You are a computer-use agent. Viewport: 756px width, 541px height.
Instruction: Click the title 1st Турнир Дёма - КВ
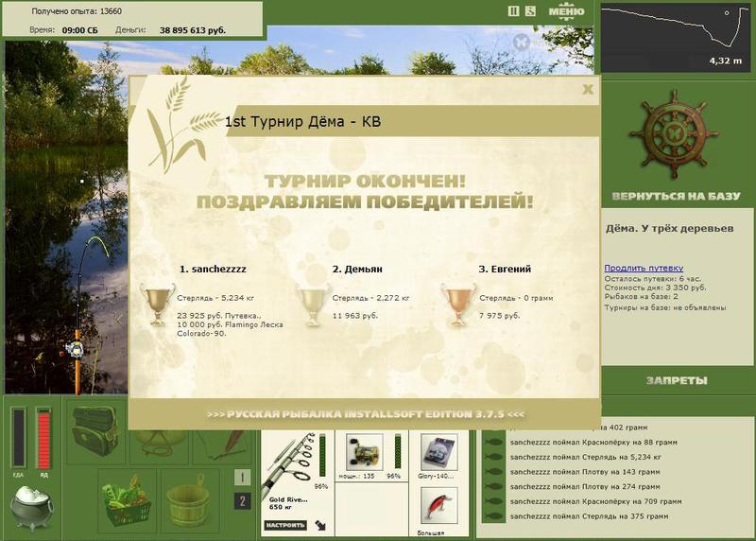tap(302, 121)
